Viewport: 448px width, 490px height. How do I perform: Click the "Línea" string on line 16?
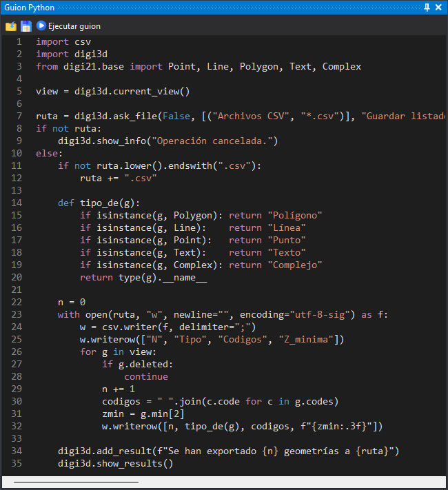286,228
